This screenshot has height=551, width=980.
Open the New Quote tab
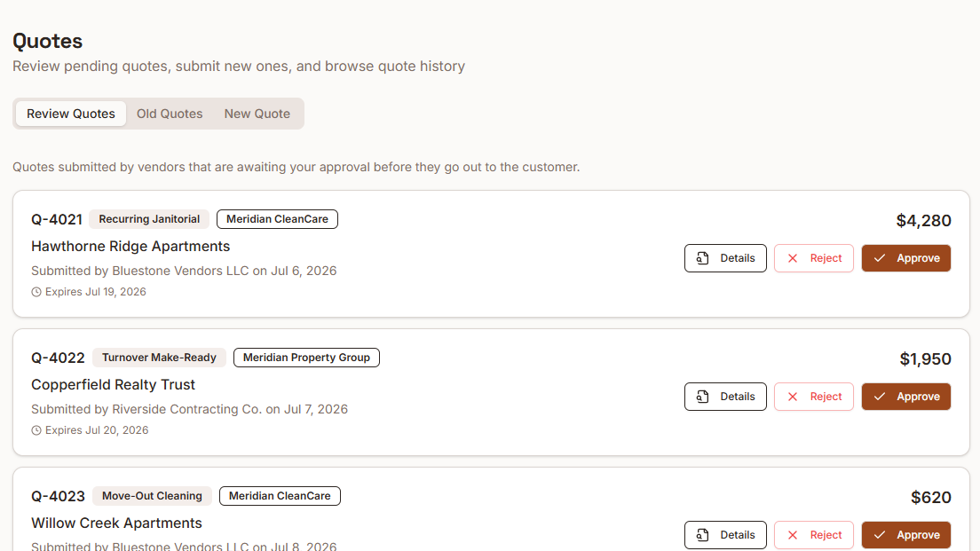point(257,114)
